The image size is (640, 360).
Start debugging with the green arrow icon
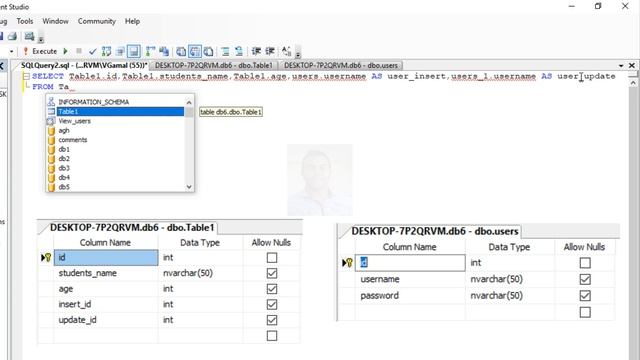pyautogui.click(x=65, y=51)
